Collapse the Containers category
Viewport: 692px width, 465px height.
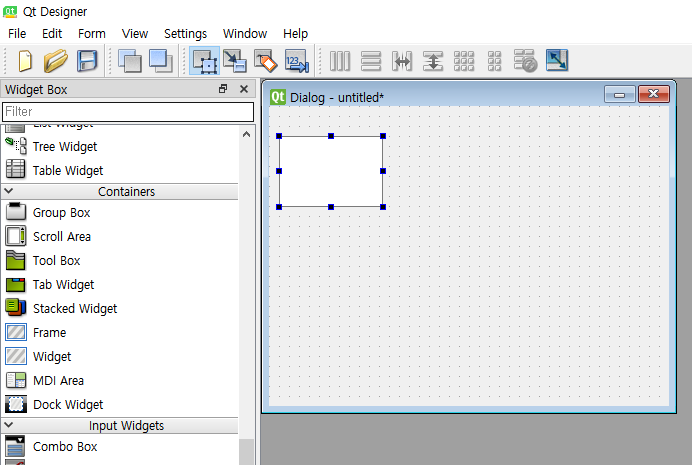point(119,191)
